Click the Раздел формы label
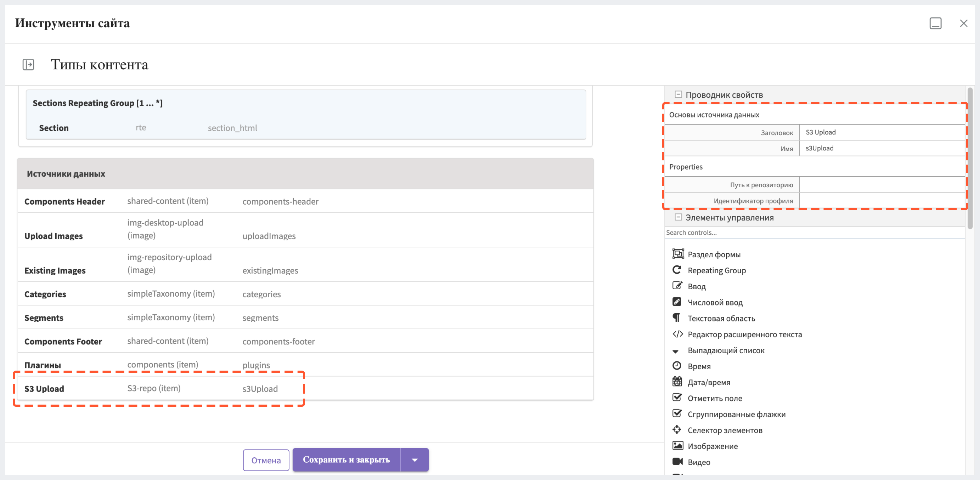The image size is (980, 480). [714, 254]
